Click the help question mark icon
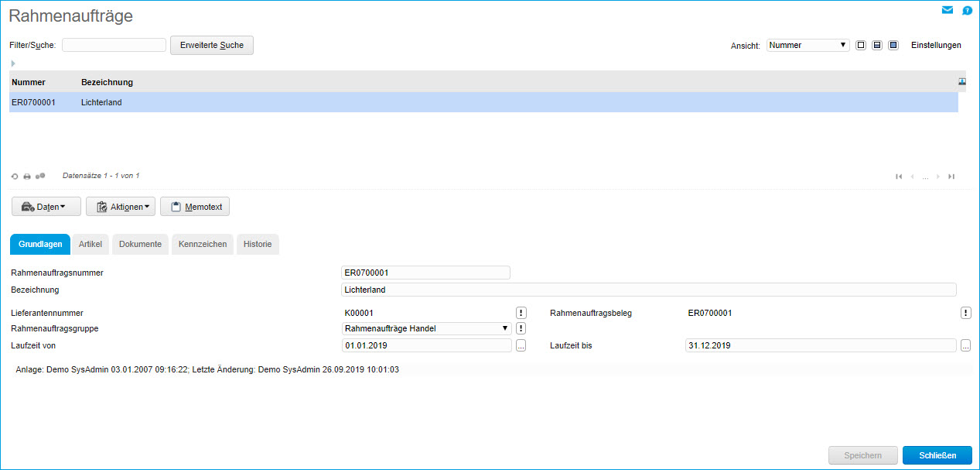Screen dimensions: 980x470 point(967,11)
